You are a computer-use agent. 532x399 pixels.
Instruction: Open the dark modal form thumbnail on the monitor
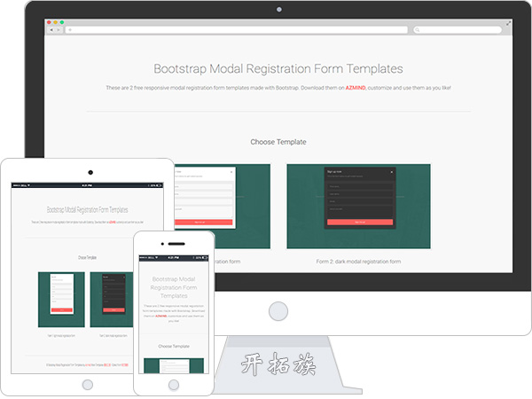coord(358,207)
